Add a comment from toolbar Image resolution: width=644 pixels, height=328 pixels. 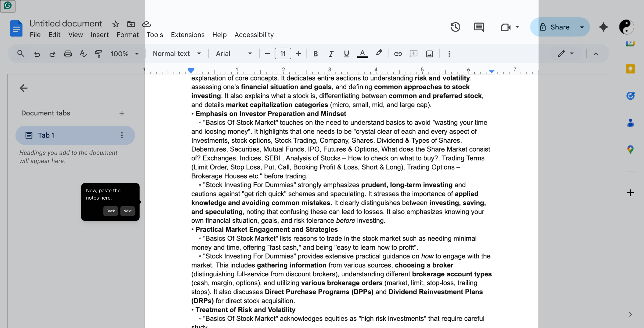[414, 54]
